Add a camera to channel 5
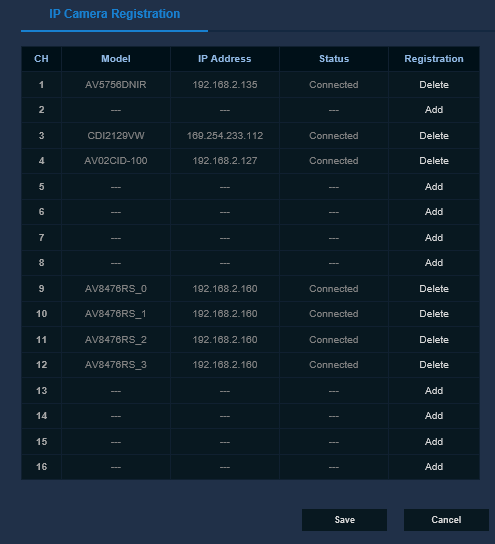The height and width of the screenshot is (544, 495). pos(434,187)
